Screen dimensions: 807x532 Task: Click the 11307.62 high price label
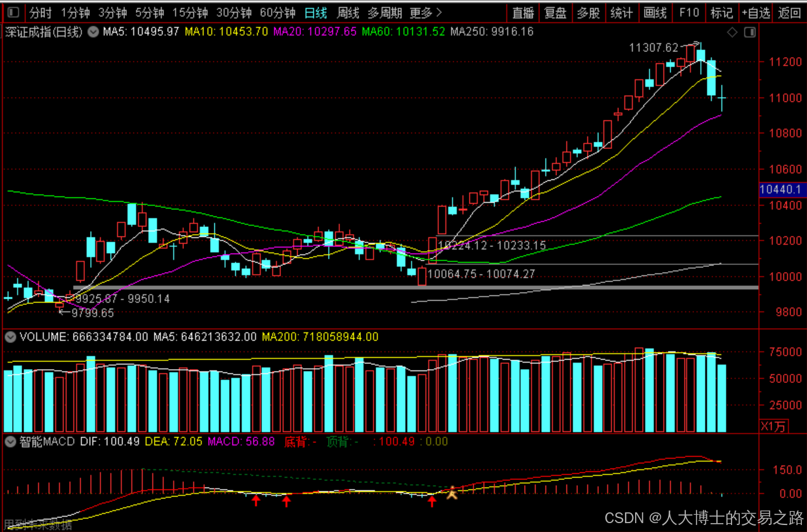coord(653,48)
